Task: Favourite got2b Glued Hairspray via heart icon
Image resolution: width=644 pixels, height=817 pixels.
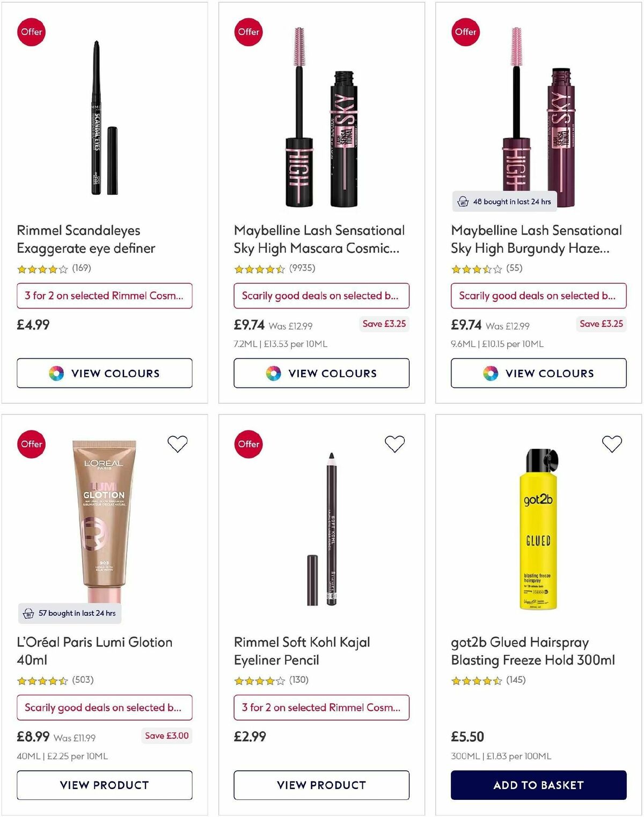Action: point(611,444)
